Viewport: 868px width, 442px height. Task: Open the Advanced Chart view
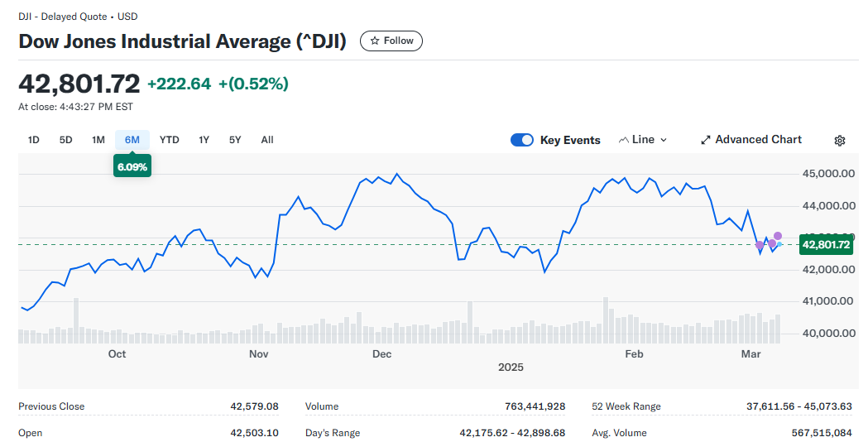[751, 140]
